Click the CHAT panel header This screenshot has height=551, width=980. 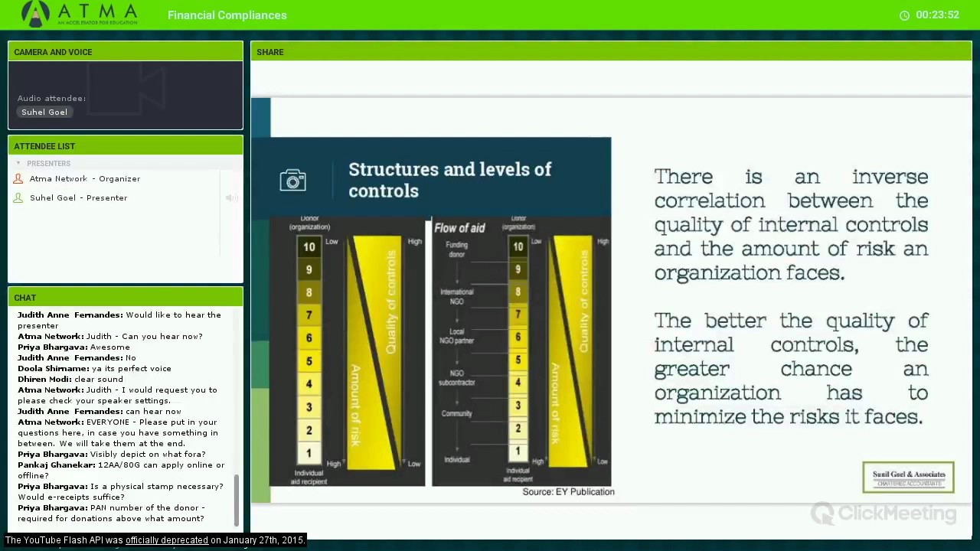(x=126, y=298)
